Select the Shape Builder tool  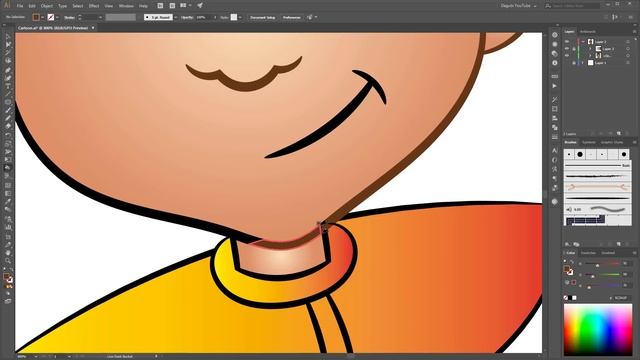[x=8, y=168]
